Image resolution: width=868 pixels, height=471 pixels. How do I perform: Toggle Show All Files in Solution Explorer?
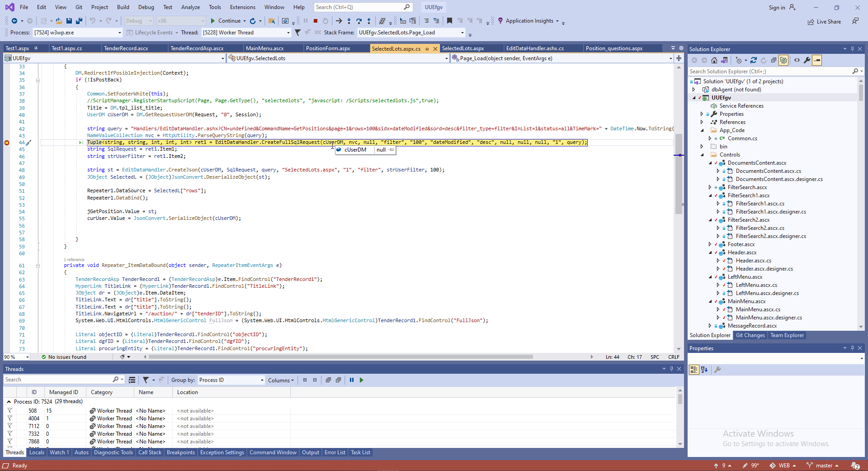point(783,60)
